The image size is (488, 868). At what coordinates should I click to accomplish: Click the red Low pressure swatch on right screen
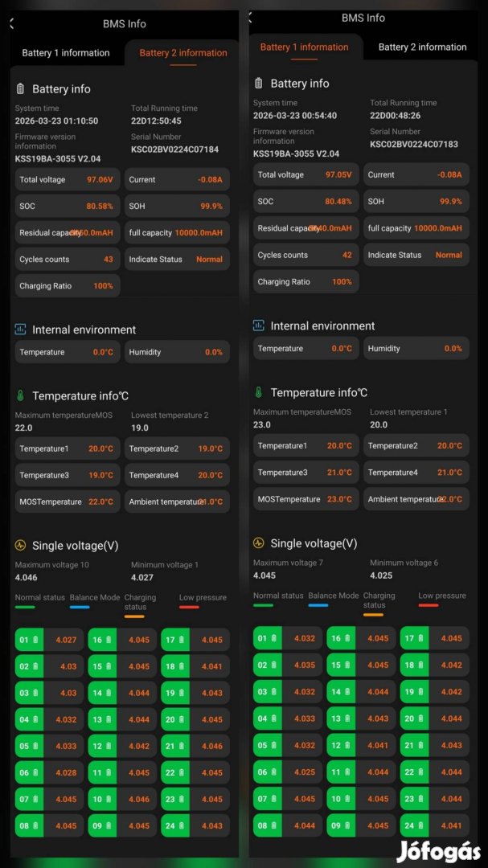pyautogui.click(x=429, y=605)
